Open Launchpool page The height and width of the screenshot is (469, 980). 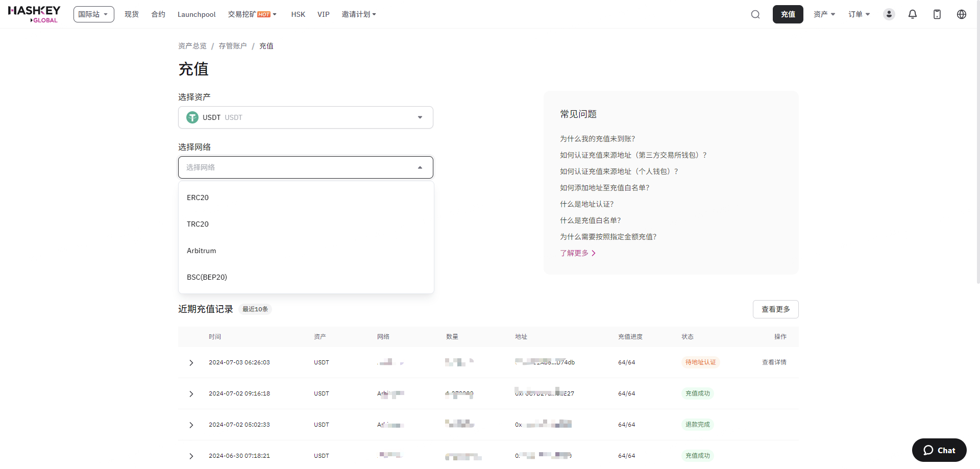pos(197,14)
